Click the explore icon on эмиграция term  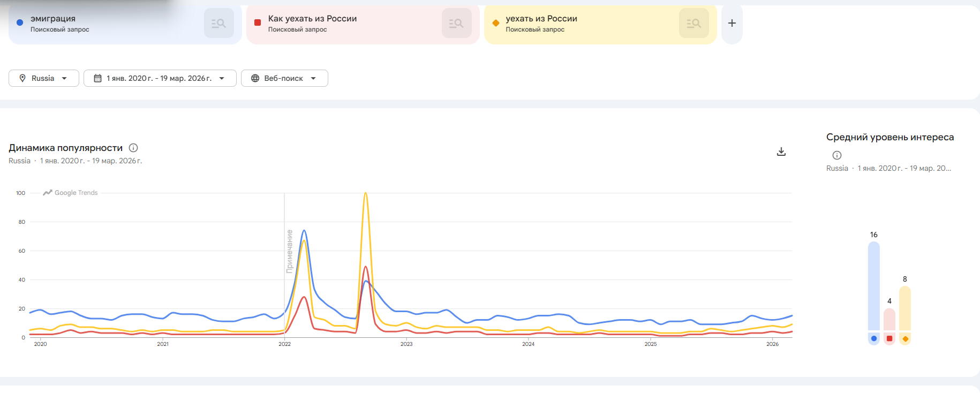218,23
